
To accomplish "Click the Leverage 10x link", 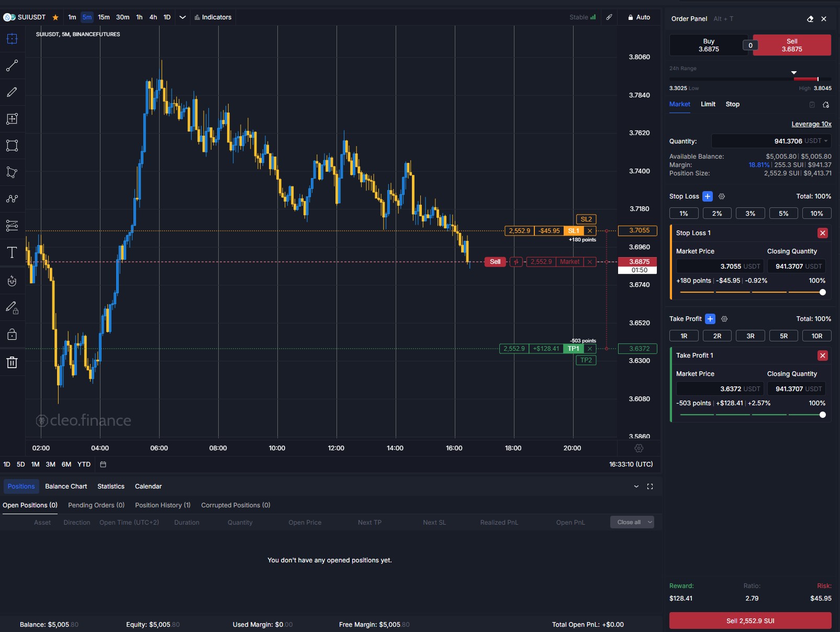I will click(811, 124).
